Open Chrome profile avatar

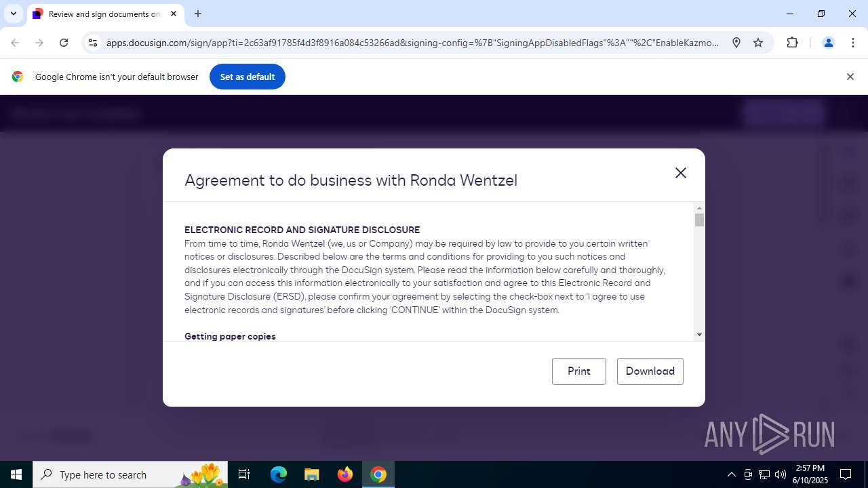828,43
